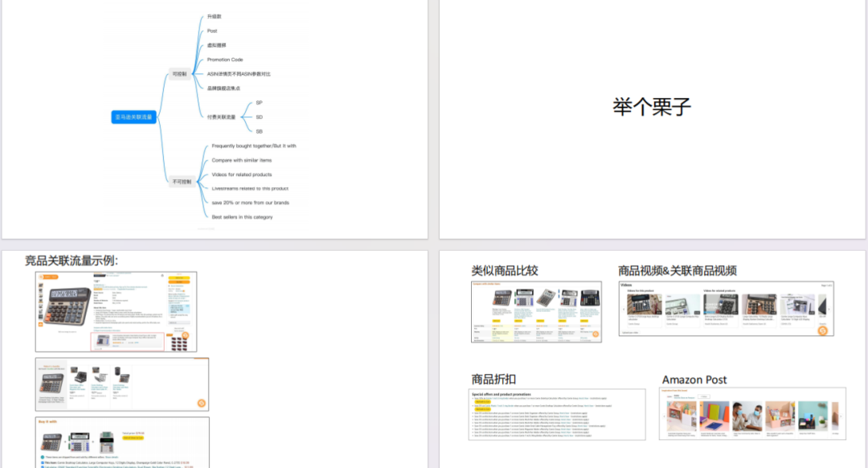Click the 商品视频&关联商品视频 heading
Screen dimensions: 868x468
click(x=677, y=270)
